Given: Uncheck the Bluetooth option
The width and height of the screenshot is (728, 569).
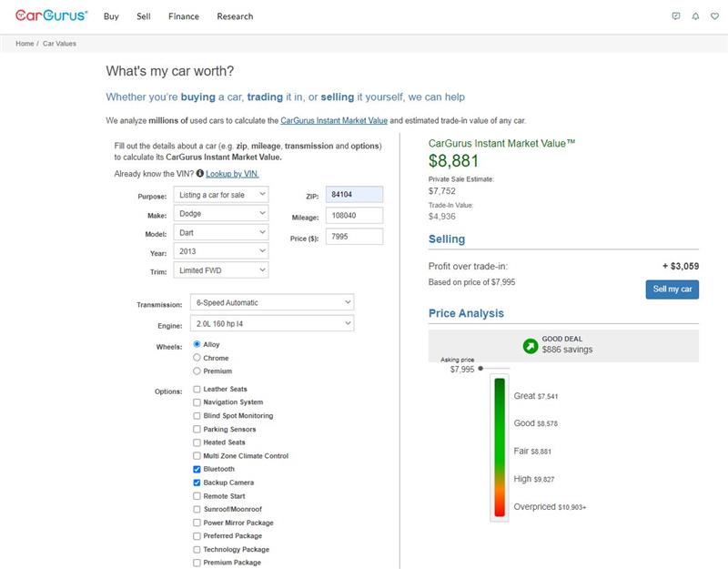Looking at the screenshot, I should point(197,469).
